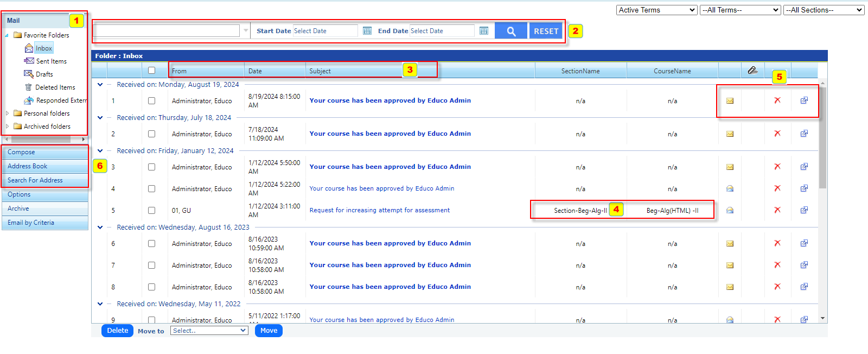The image size is (868, 354).
Task: Click the opened envelope icon for message 5
Action: pos(730,211)
